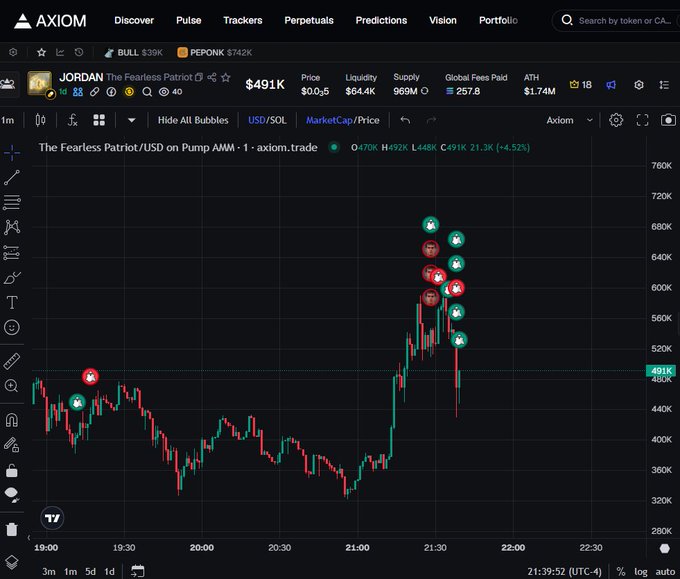Viewport: 680px width, 579px height.
Task: Click the crown 18 indicator
Action: [x=580, y=85]
